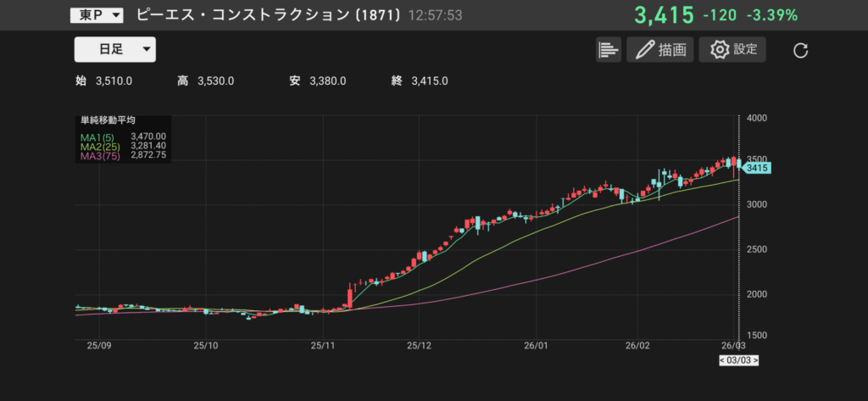
Task: Click the 26/02 date axis label
Action: [637, 346]
